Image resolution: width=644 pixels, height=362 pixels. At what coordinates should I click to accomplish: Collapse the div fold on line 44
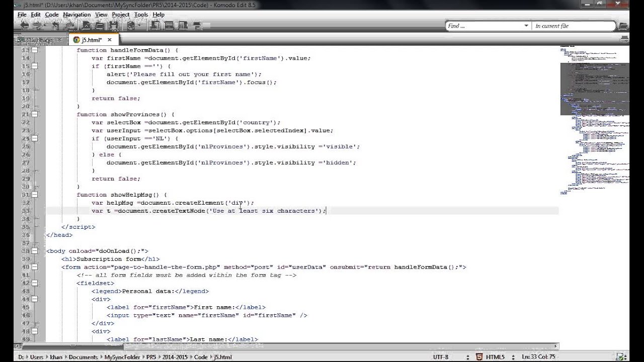pyautogui.click(x=35, y=300)
